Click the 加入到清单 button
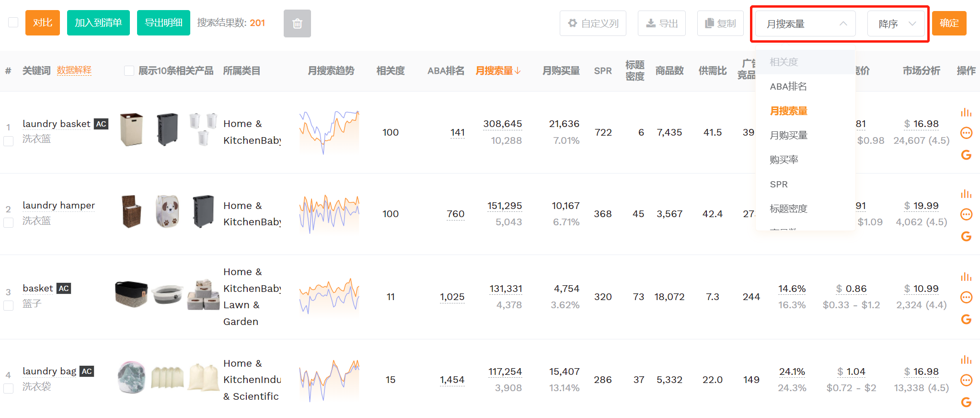The width and height of the screenshot is (980, 418). 98,23
